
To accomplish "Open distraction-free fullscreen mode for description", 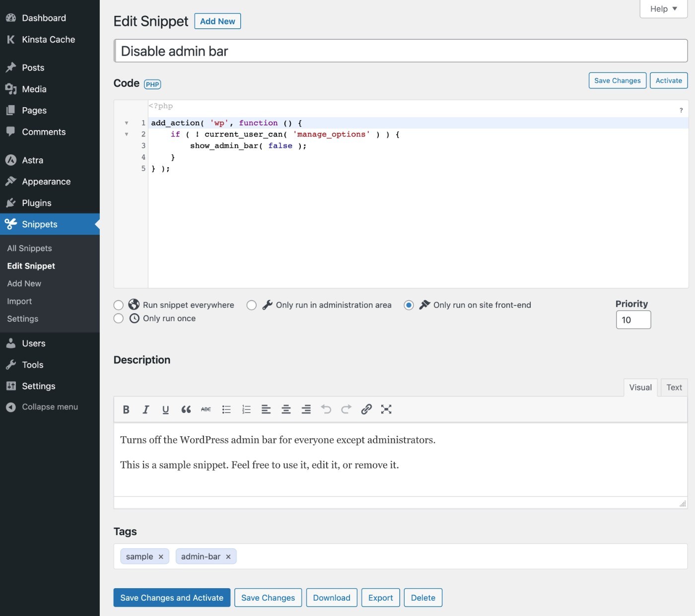I will [x=386, y=409].
